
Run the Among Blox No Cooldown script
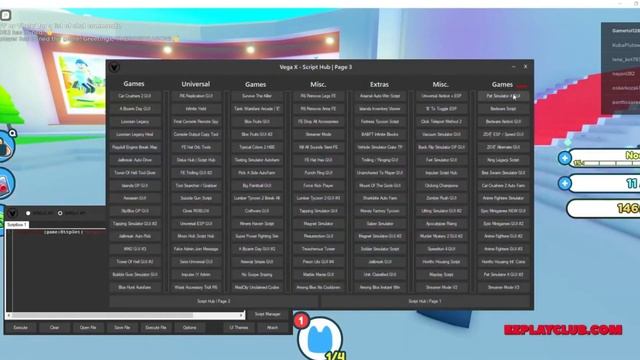(318, 287)
